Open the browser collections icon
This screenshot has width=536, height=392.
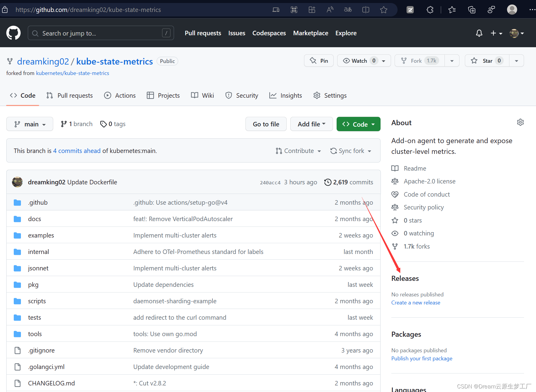coord(472,10)
